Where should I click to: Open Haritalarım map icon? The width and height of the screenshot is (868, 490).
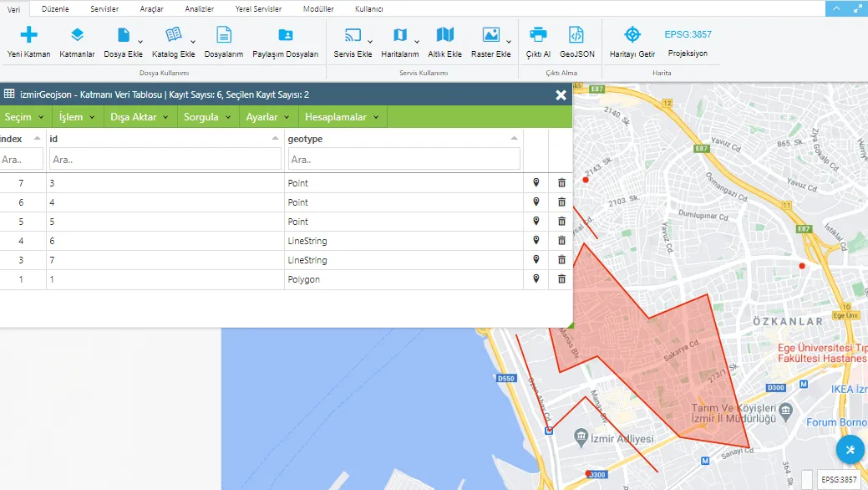coord(399,35)
